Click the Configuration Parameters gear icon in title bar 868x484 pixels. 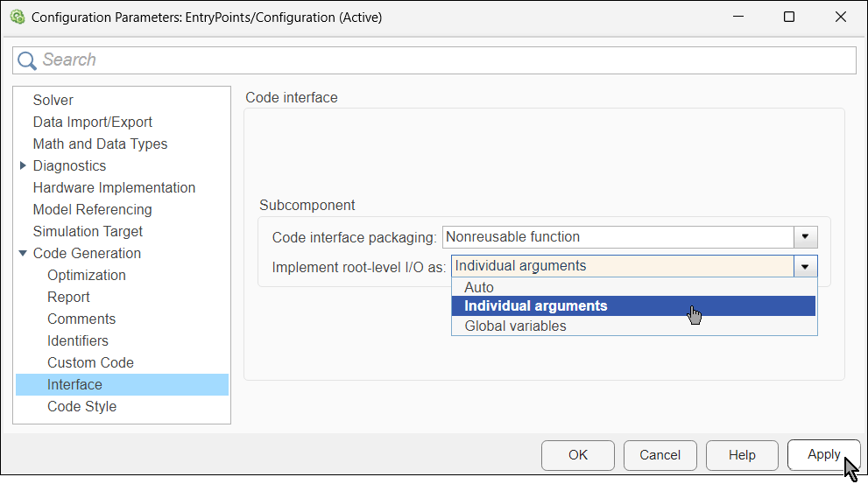point(18,18)
